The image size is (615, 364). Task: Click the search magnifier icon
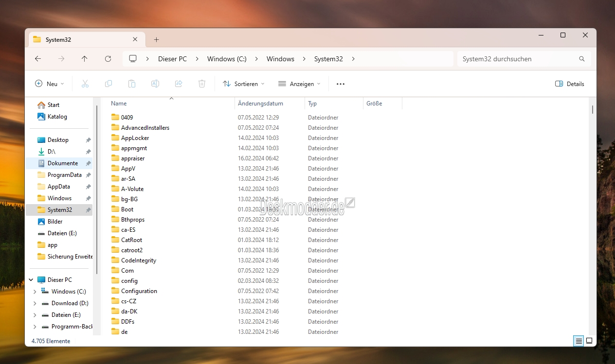(x=582, y=59)
